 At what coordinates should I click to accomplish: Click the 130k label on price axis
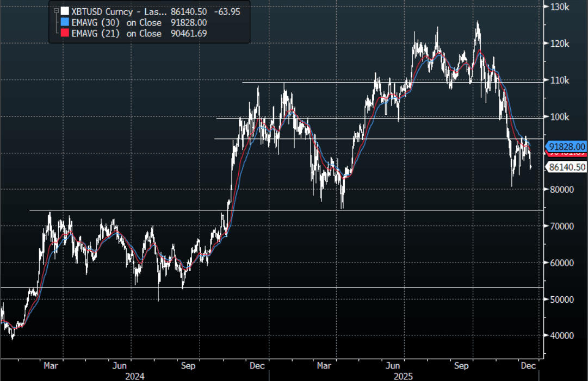(x=559, y=7)
